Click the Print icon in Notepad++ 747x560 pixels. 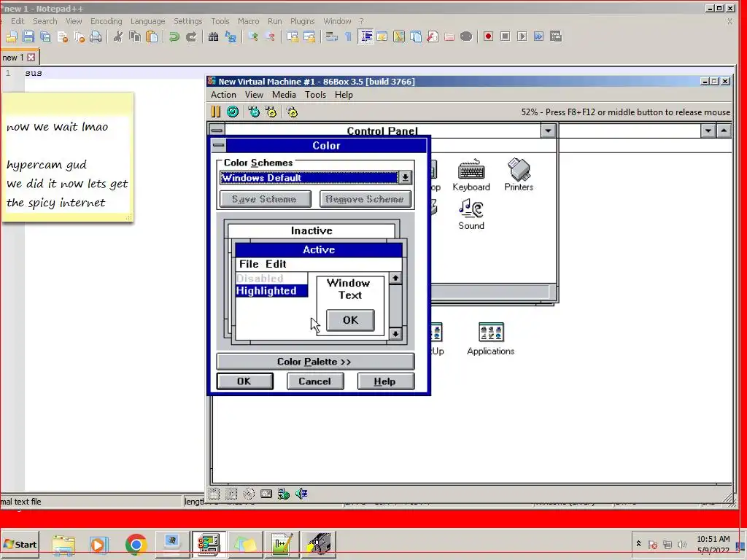(96, 36)
